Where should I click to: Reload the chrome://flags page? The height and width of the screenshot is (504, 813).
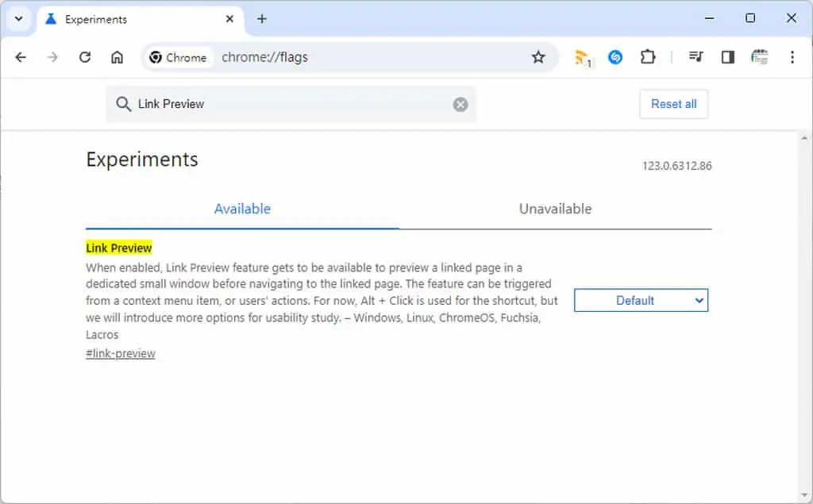pyautogui.click(x=85, y=57)
